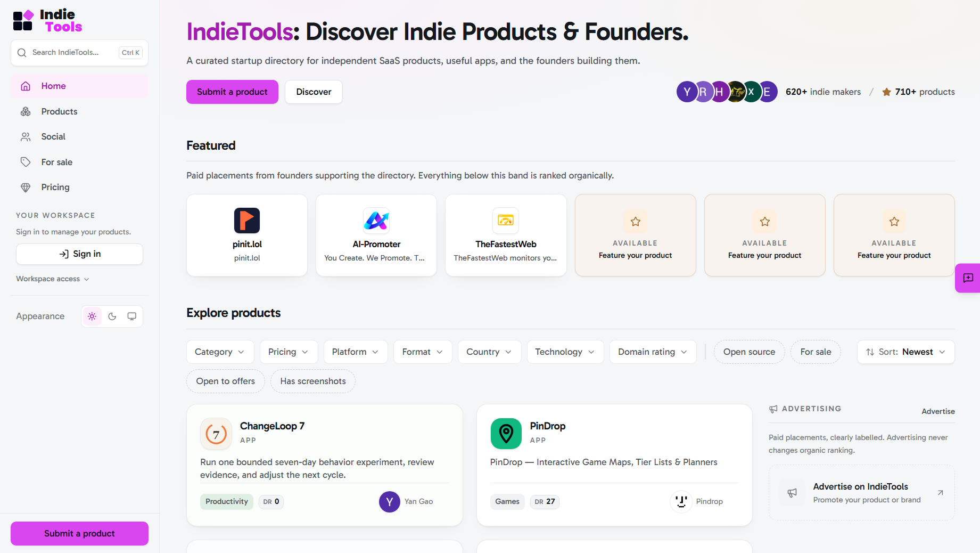This screenshot has width=980, height=553.
Task: Open the Domain rating dropdown
Action: 653,352
